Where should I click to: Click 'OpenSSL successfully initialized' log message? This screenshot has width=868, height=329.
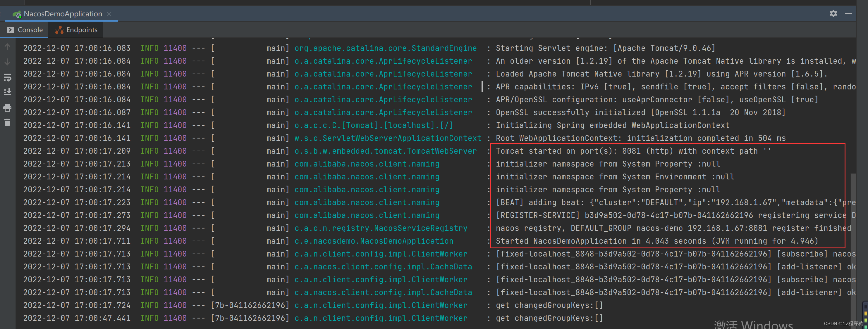tap(641, 112)
